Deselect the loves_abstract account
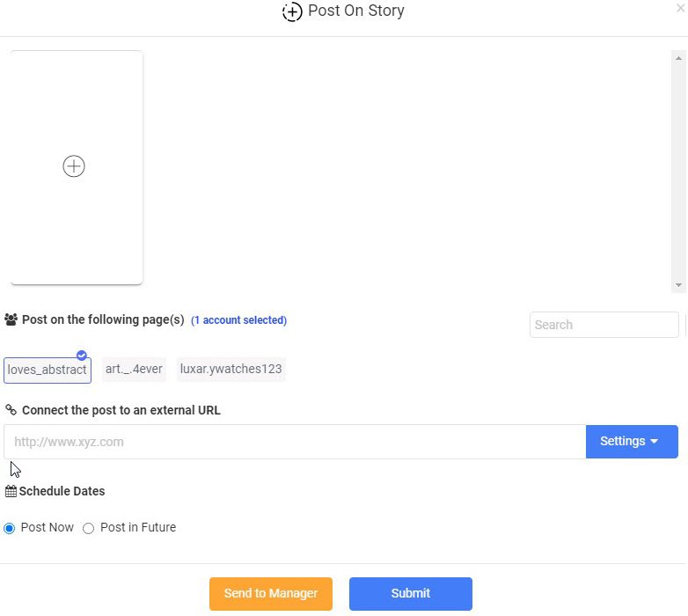 [47, 370]
